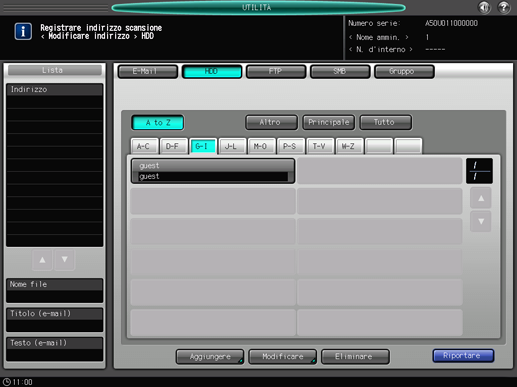Click the Testo (e-mail) field
The width and height of the screenshot is (517, 387).
(x=55, y=349)
